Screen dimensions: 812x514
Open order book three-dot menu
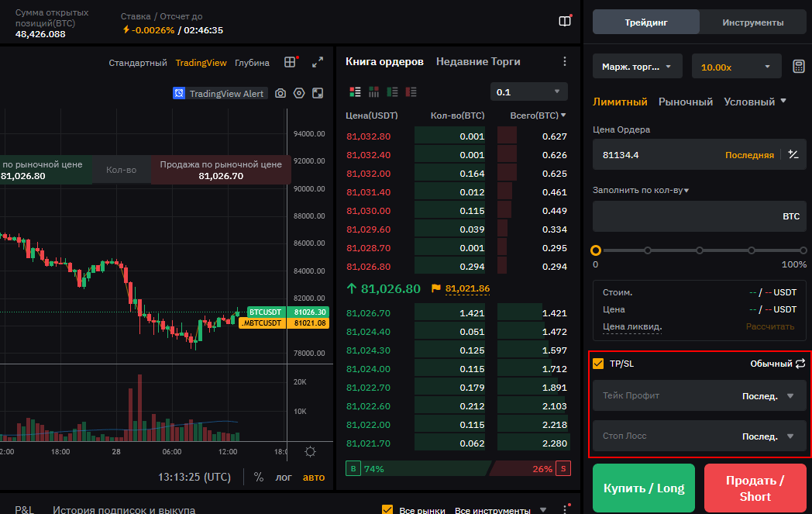pyautogui.click(x=564, y=62)
